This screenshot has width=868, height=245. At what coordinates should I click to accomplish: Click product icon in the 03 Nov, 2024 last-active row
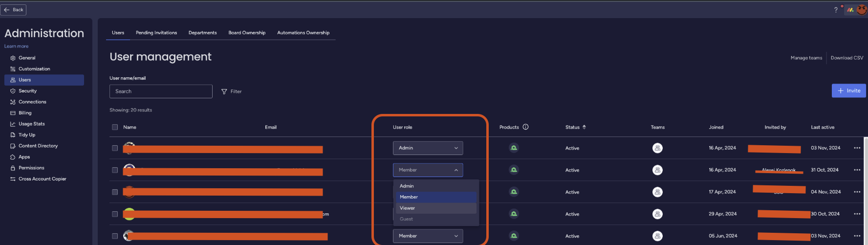(x=514, y=148)
